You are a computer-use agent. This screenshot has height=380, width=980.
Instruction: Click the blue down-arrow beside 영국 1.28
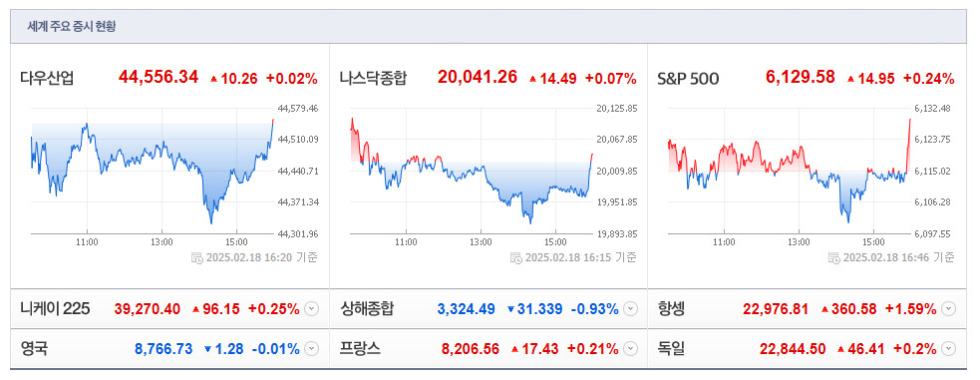(207, 349)
